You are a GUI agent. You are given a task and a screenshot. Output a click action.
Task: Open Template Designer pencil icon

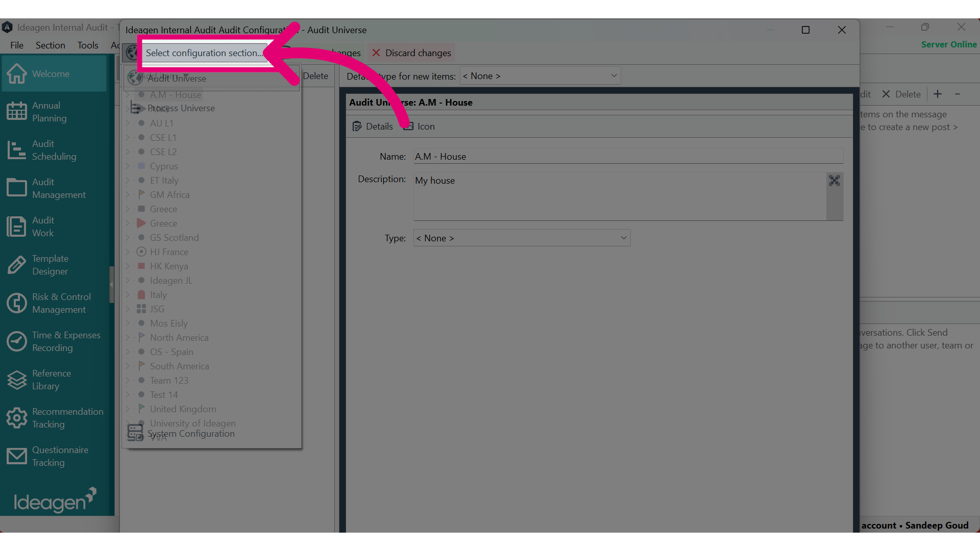tap(17, 265)
